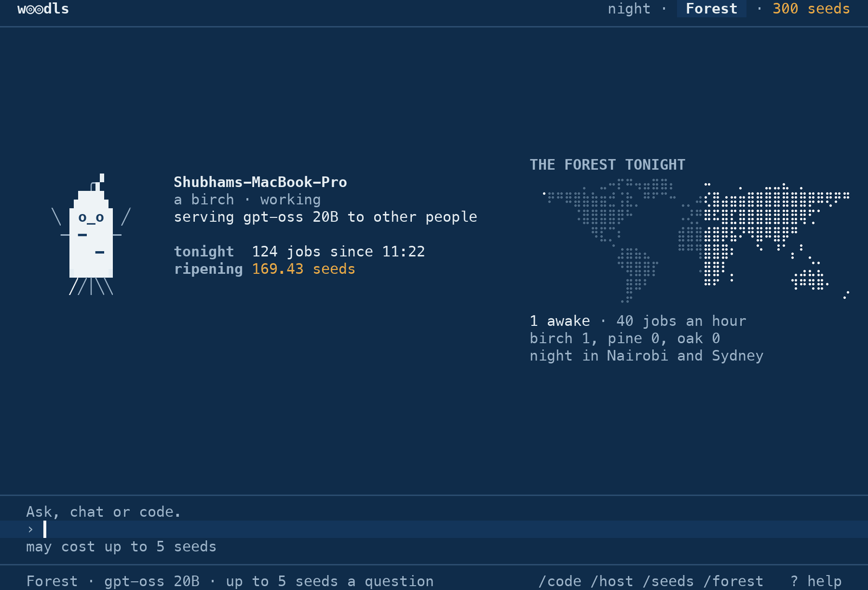
Task: Click the ripening 169.43 seeds value
Action: click(304, 269)
